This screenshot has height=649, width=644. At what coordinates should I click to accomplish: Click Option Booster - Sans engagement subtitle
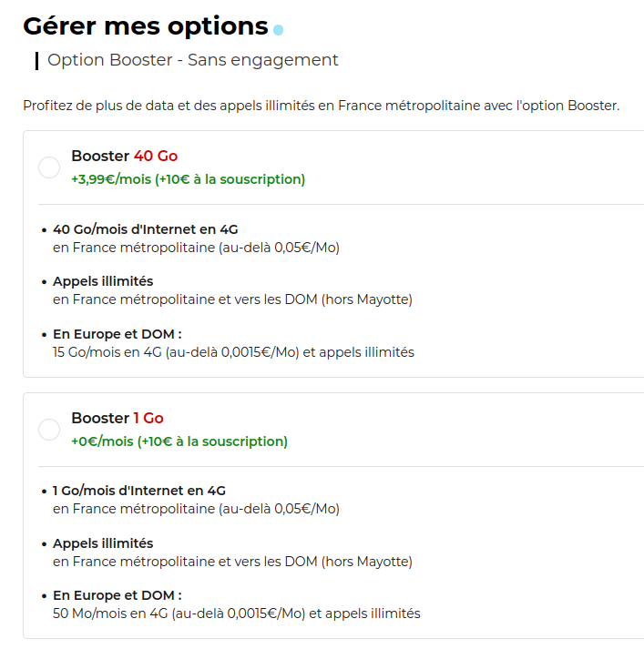pyautogui.click(x=193, y=60)
